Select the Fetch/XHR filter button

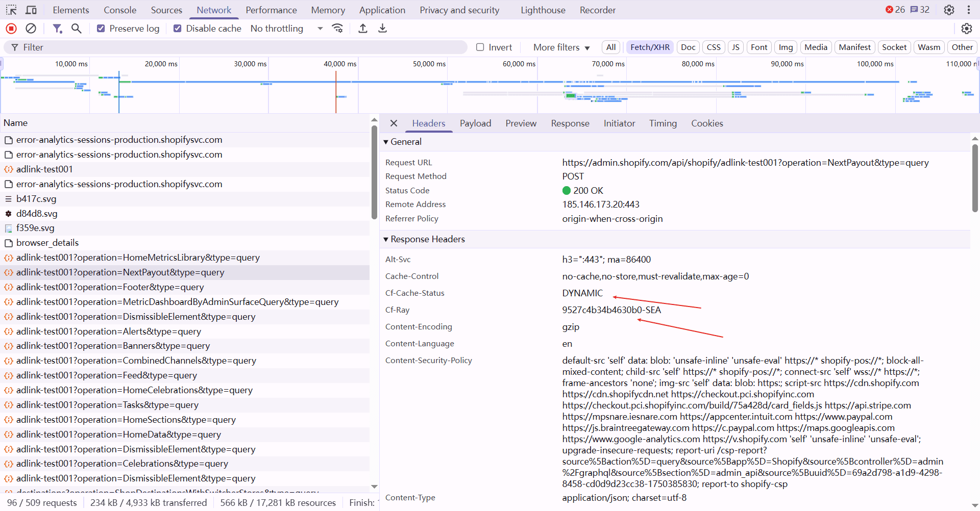(x=650, y=47)
